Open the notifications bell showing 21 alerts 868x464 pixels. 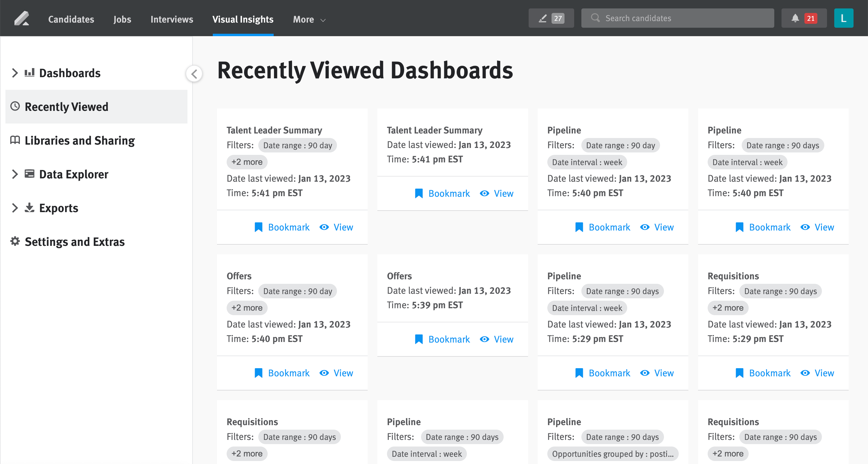point(795,18)
